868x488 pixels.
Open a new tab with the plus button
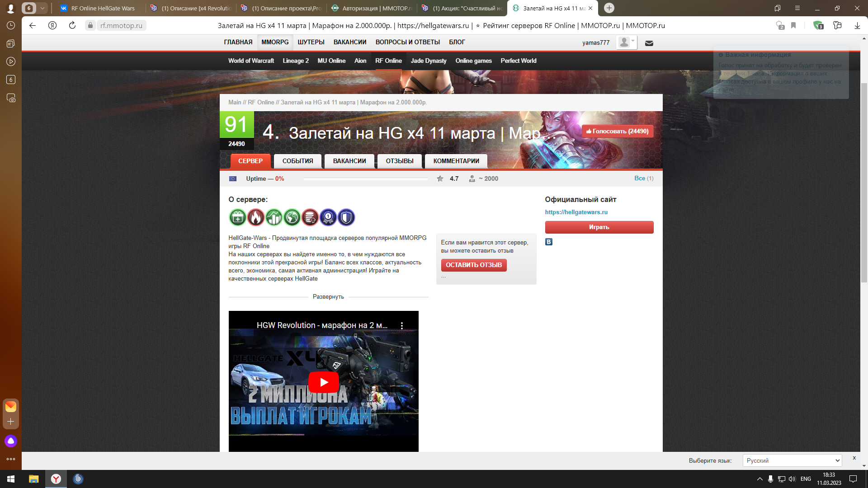pos(609,8)
